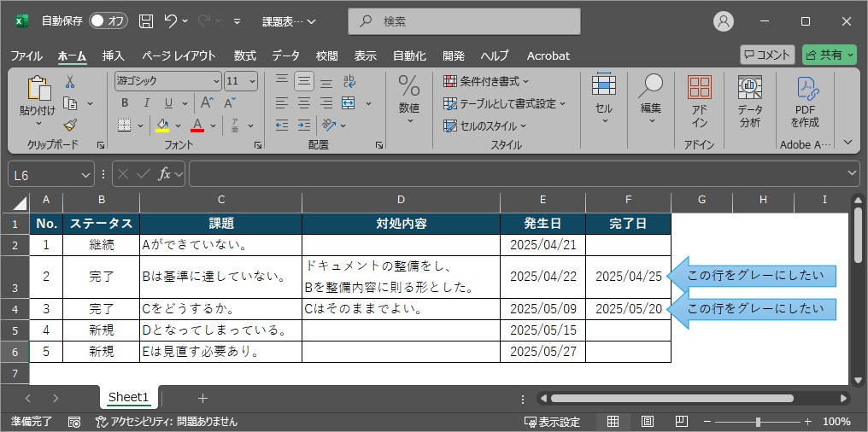Toggle Italic formatting
Image resolution: width=868 pixels, height=432 pixels.
(x=146, y=103)
